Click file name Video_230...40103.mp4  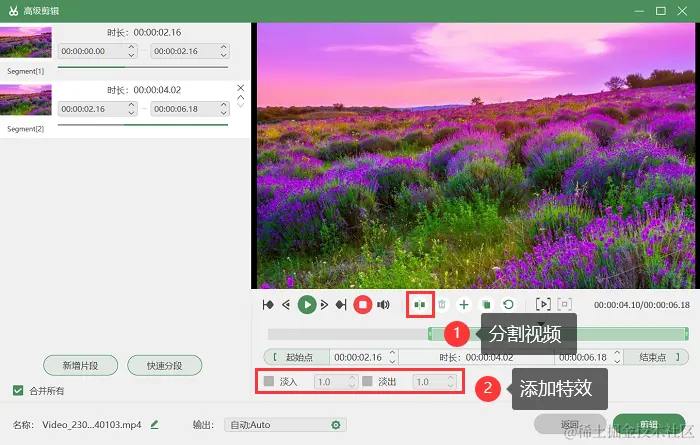tap(92, 424)
